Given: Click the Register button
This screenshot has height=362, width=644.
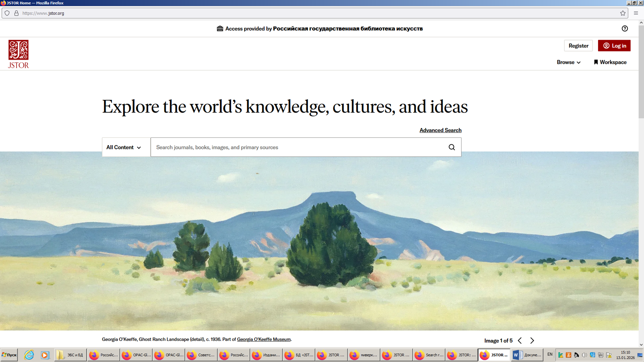Looking at the screenshot, I should (x=578, y=46).
